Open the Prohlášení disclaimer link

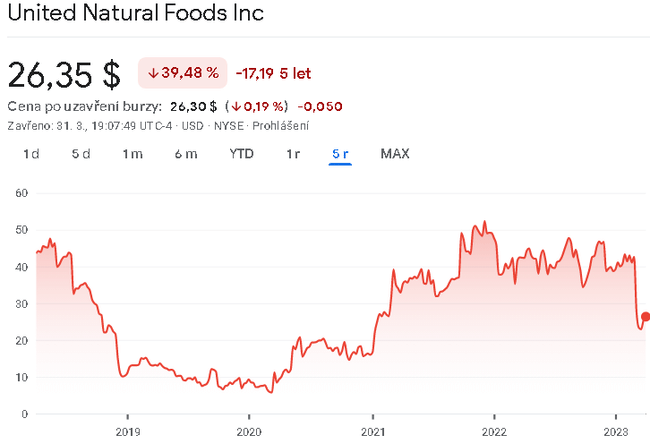[x=281, y=126]
